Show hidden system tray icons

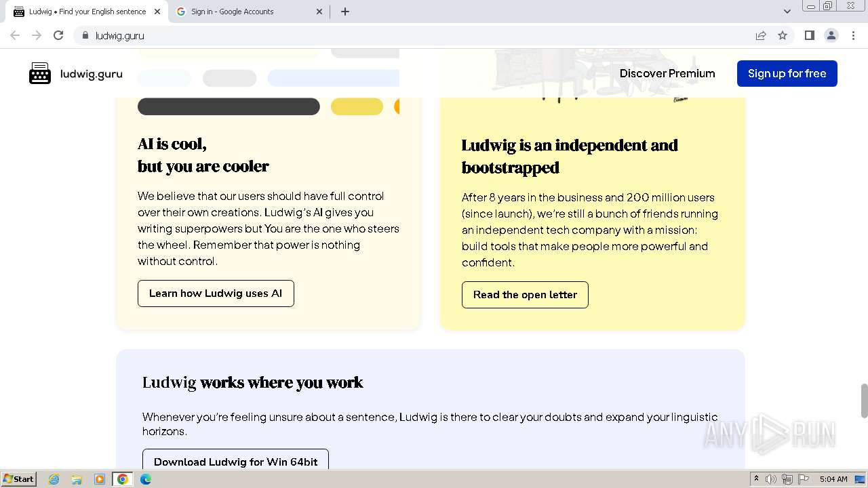[x=757, y=479]
